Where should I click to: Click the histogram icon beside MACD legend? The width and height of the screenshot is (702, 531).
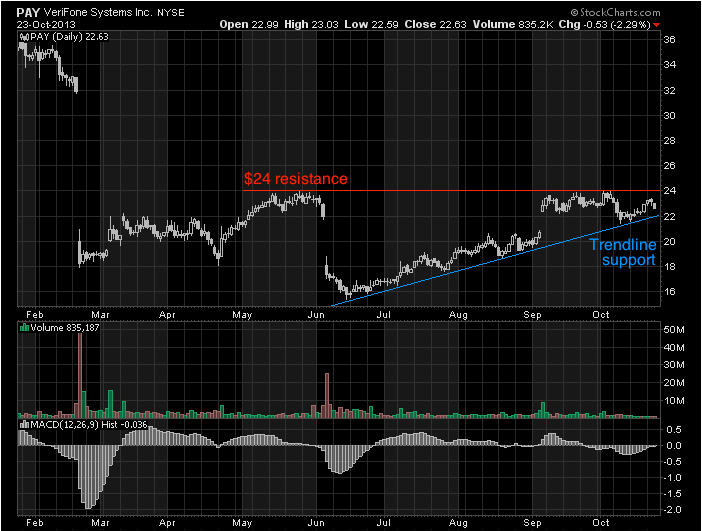[x=24, y=424]
